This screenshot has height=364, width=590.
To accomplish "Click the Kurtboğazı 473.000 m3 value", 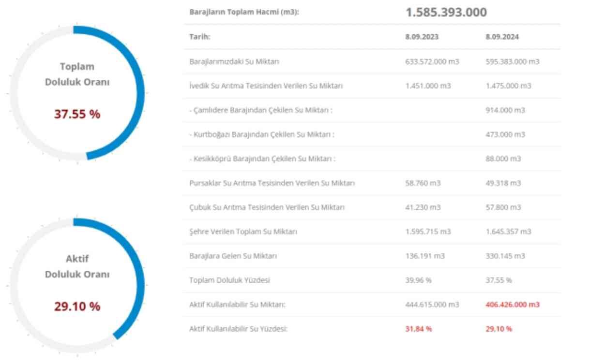I will [x=505, y=134].
